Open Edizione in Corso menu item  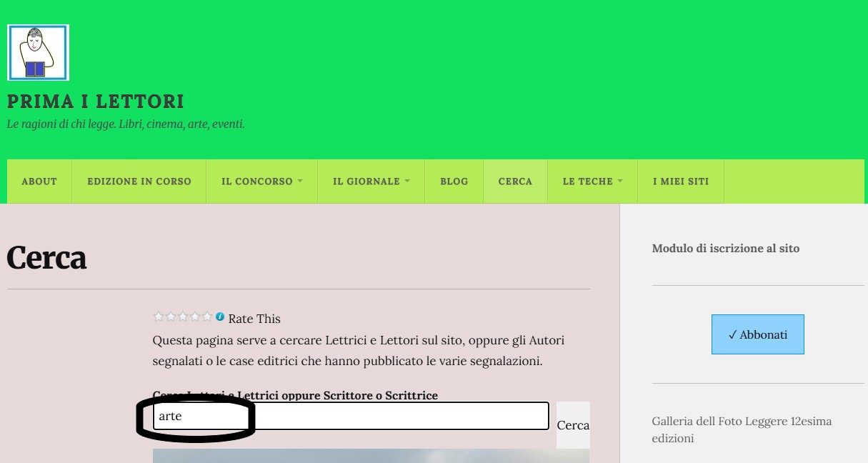139,181
